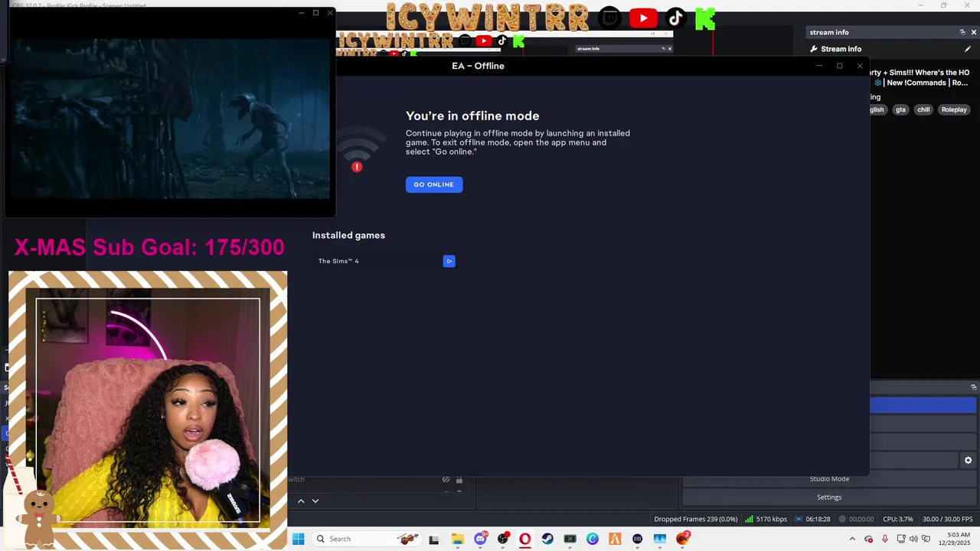Open File Explorer from the taskbar
Image resolution: width=980 pixels, height=551 pixels.
457,539
